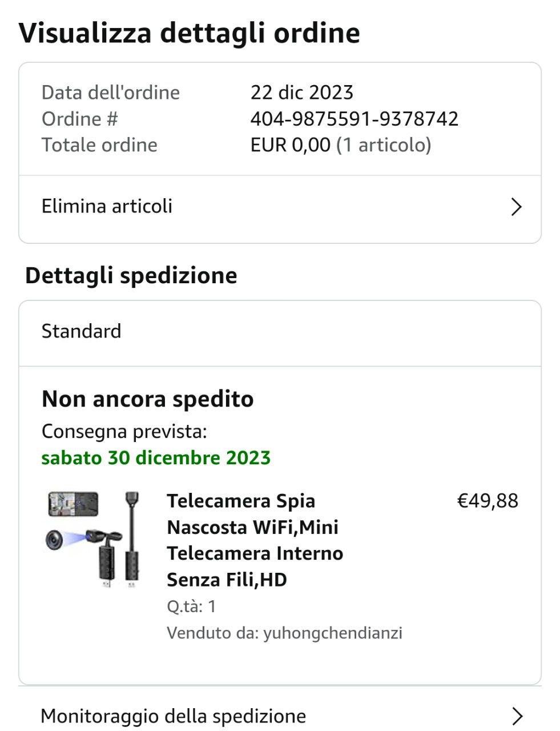
Task: Select the order number 404-9875591-9378742
Action: pos(354,119)
